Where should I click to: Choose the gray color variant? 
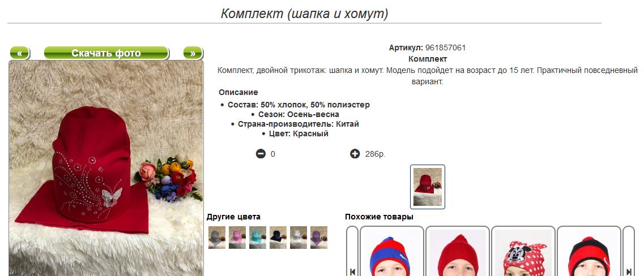pyautogui.click(x=217, y=238)
